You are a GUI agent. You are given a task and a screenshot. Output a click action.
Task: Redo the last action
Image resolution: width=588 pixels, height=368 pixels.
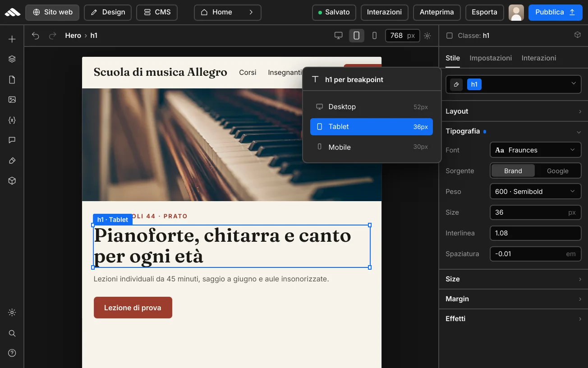click(x=53, y=36)
